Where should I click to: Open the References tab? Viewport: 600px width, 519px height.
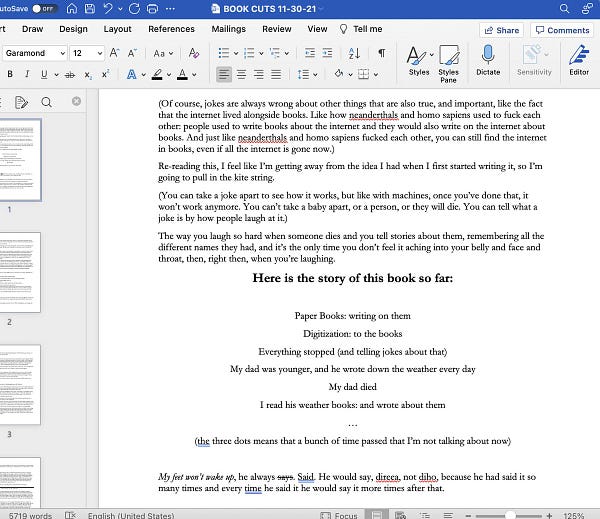click(171, 29)
